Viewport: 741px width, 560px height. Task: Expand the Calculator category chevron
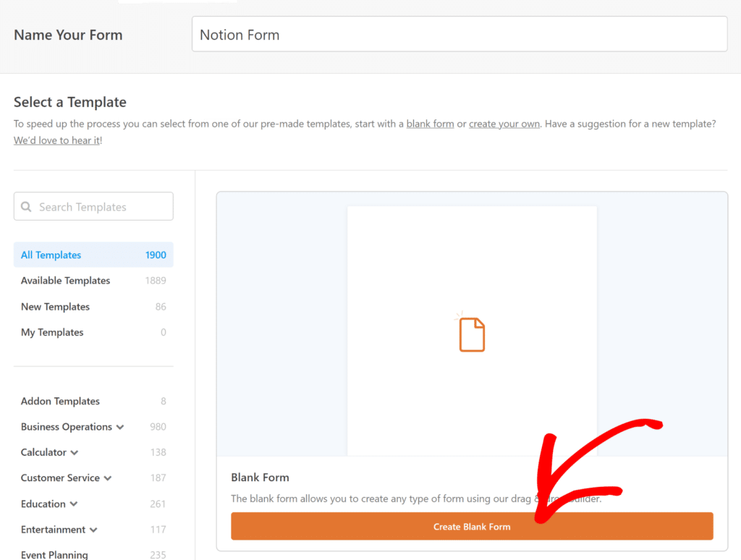tap(75, 453)
